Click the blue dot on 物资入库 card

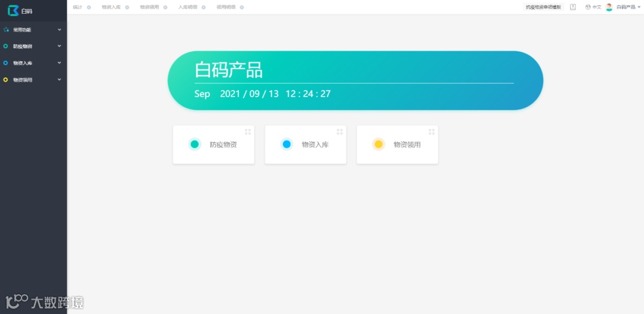pos(287,144)
